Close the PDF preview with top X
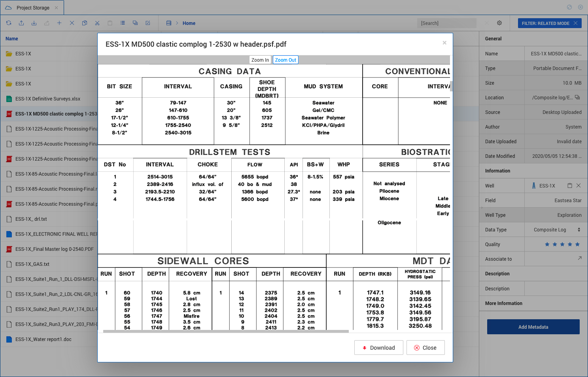The height and width of the screenshot is (377, 588). pos(444,43)
